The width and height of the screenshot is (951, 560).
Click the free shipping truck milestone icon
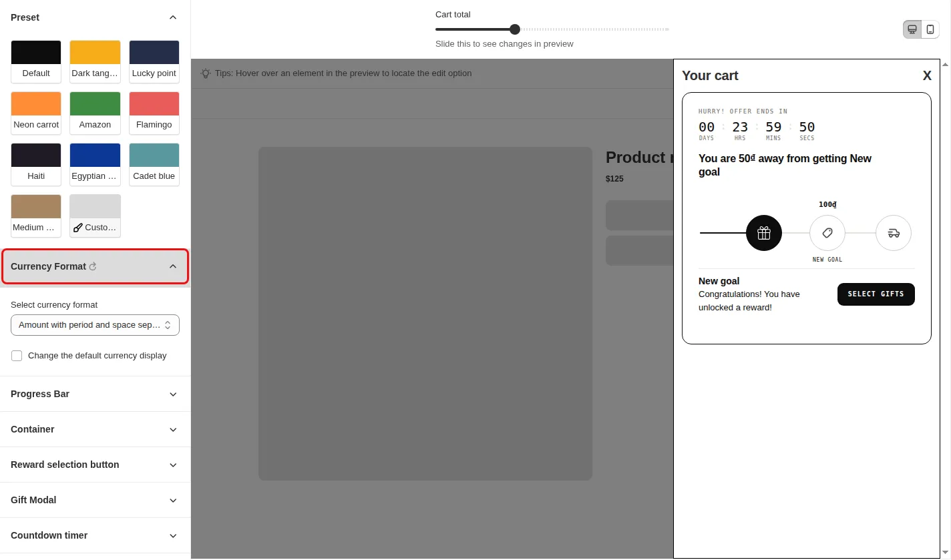pos(894,233)
